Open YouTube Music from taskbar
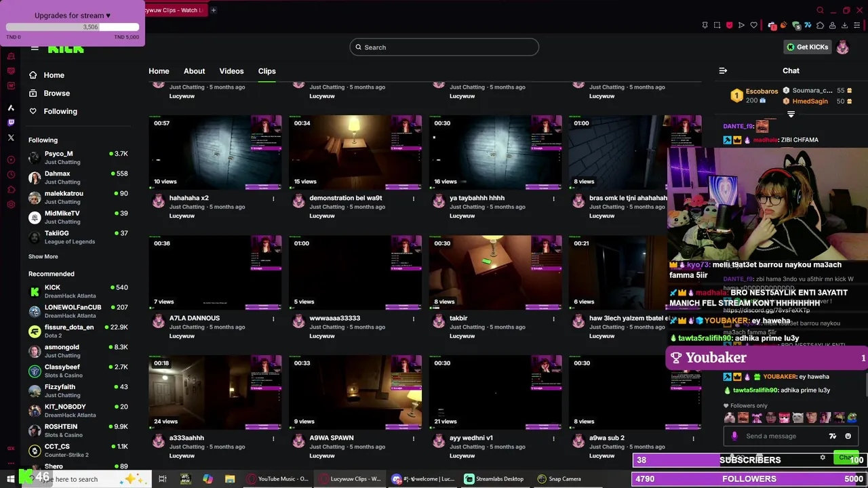868x488 pixels. [277, 479]
